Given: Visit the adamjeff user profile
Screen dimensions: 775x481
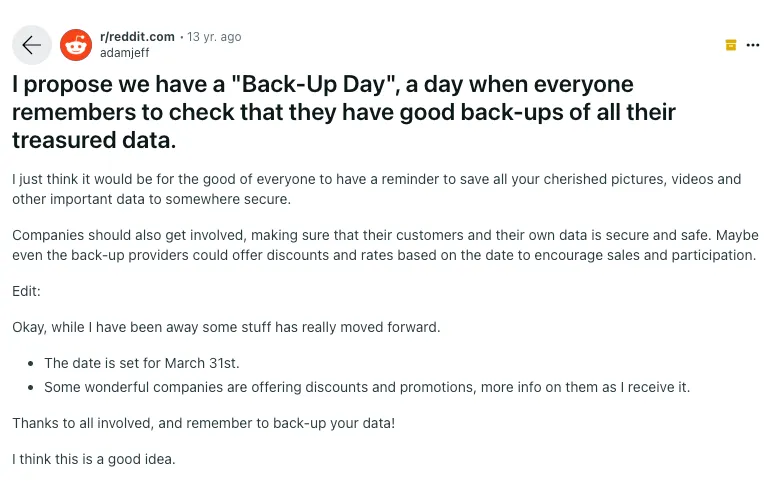Looking at the screenshot, I should [x=124, y=53].
